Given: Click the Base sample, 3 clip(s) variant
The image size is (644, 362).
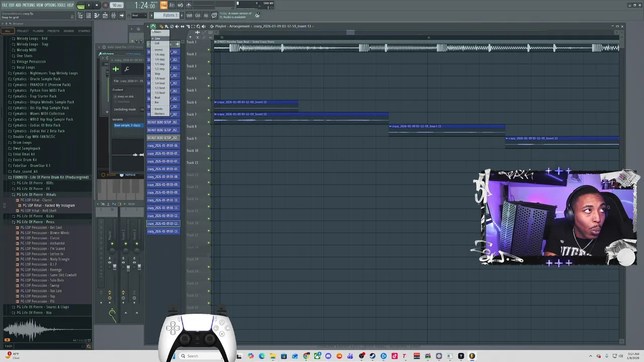Looking at the screenshot, I should pos(127,125).
